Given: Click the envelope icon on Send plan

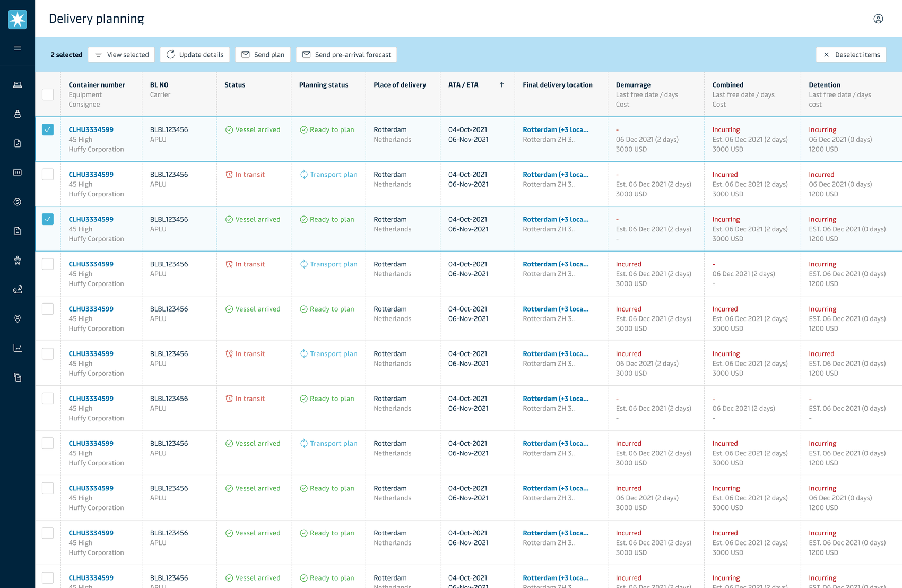Looking at the screenshot, I should 246,55.
